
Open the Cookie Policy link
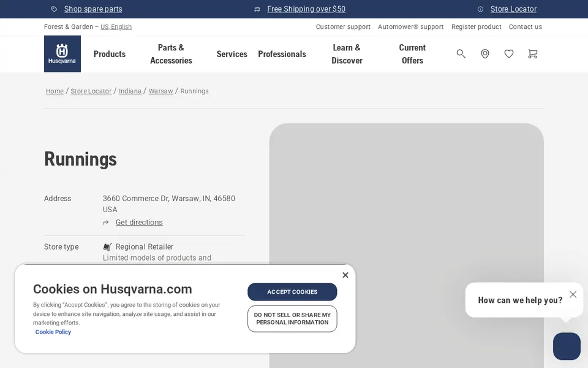click(53, 332)
